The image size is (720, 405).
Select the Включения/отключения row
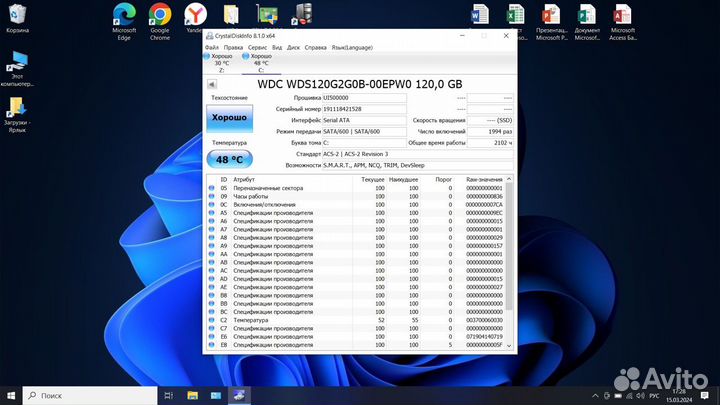coord(356,205)
